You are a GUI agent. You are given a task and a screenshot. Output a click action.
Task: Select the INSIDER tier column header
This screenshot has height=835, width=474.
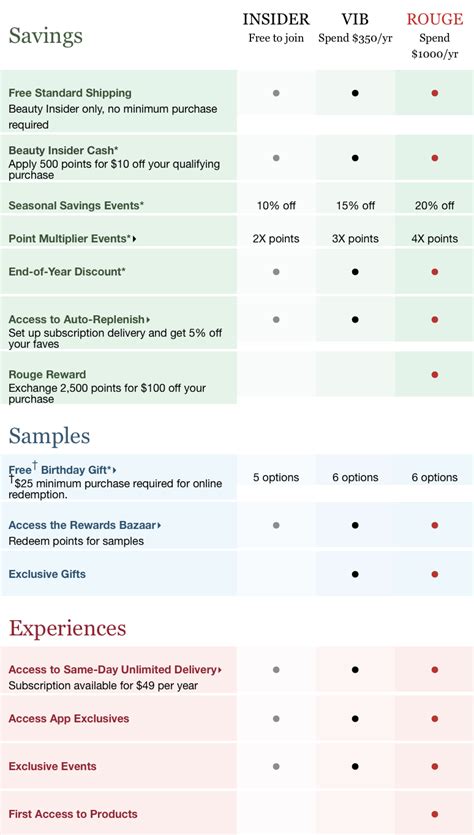pyautogui.click(x=276, y=19)
